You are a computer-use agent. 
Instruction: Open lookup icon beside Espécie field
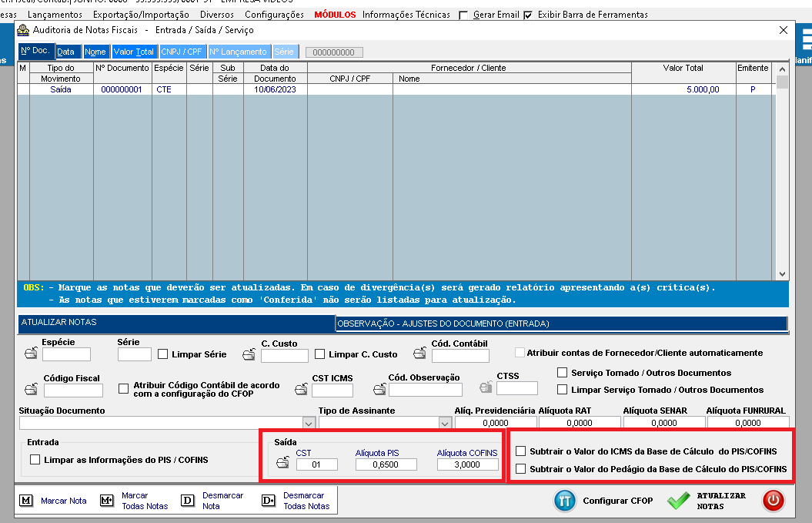point(31,354)
